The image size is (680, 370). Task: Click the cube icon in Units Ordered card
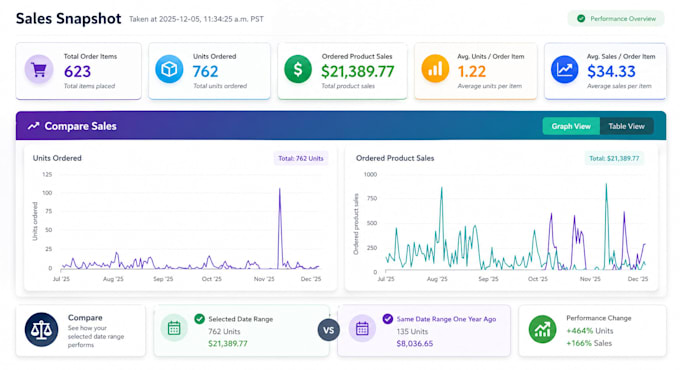[169, 69]
